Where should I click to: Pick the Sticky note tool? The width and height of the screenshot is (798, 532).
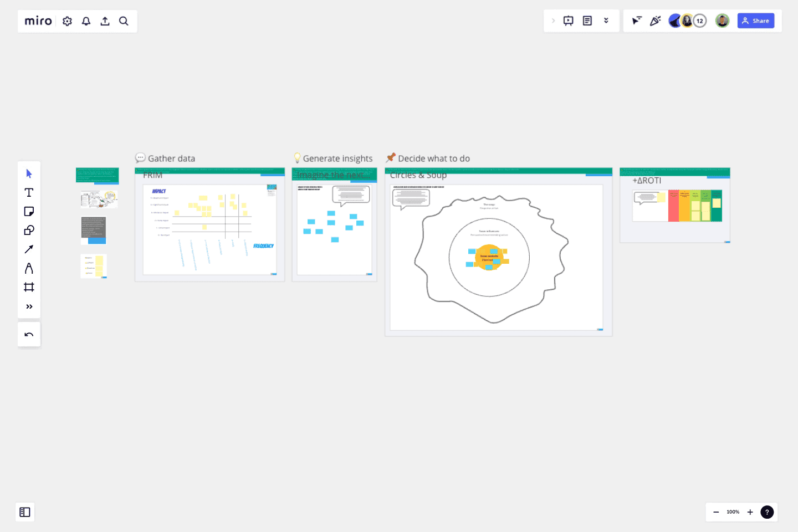coord(29,212)
